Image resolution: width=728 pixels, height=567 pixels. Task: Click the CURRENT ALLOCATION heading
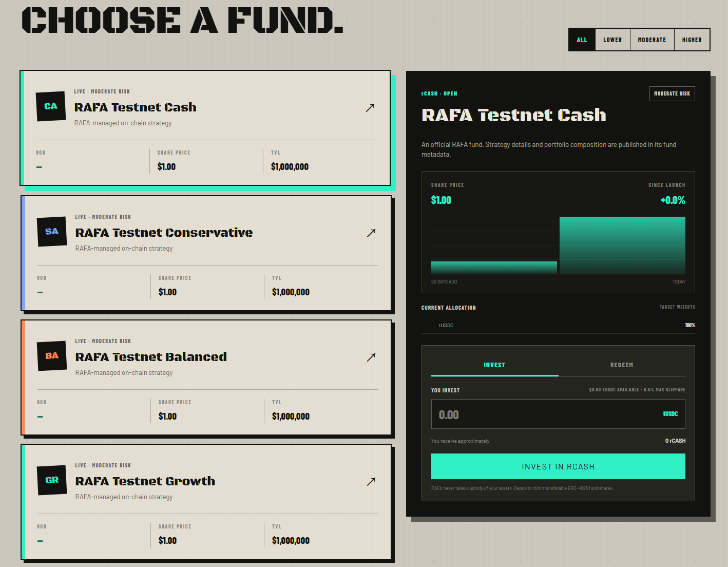[x=449, y=308]
